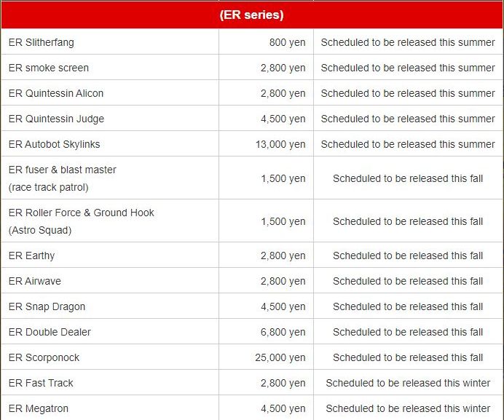Select ER fuser & blast master text
Viewport: 504px width, 420px height.
(x=63, y=170)
